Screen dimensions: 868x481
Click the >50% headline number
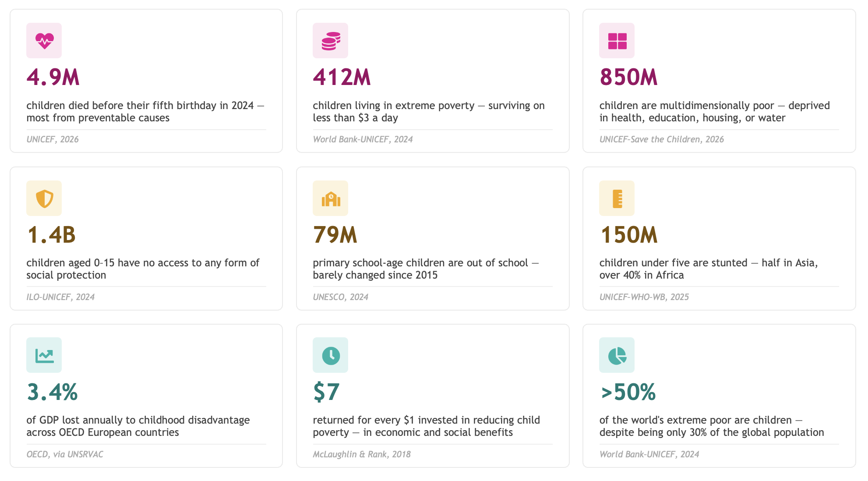coord(628,392)
